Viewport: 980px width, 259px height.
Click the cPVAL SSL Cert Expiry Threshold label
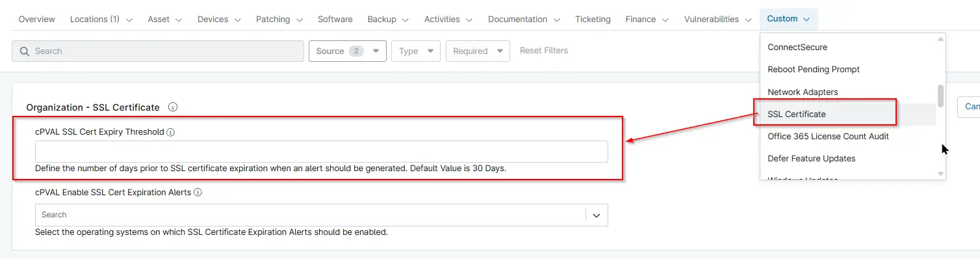click(99, 132)
